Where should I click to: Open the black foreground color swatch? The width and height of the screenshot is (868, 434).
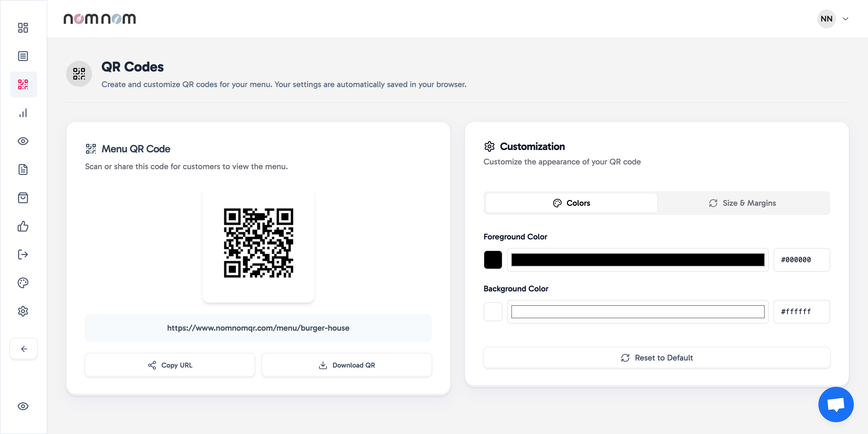493,260
